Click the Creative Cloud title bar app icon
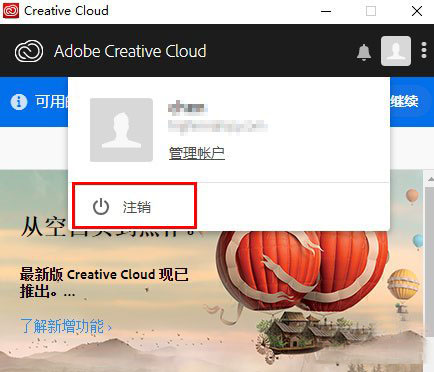The image size is (434, 372). click(11, 11)
